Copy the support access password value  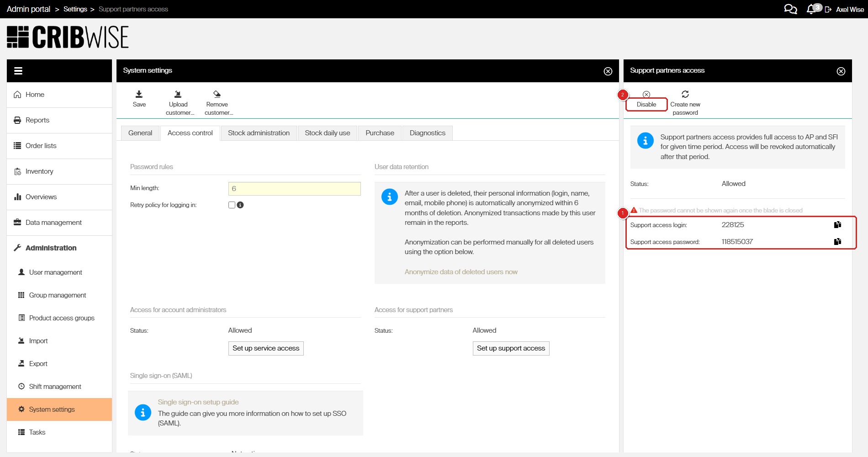coord(837,242)
